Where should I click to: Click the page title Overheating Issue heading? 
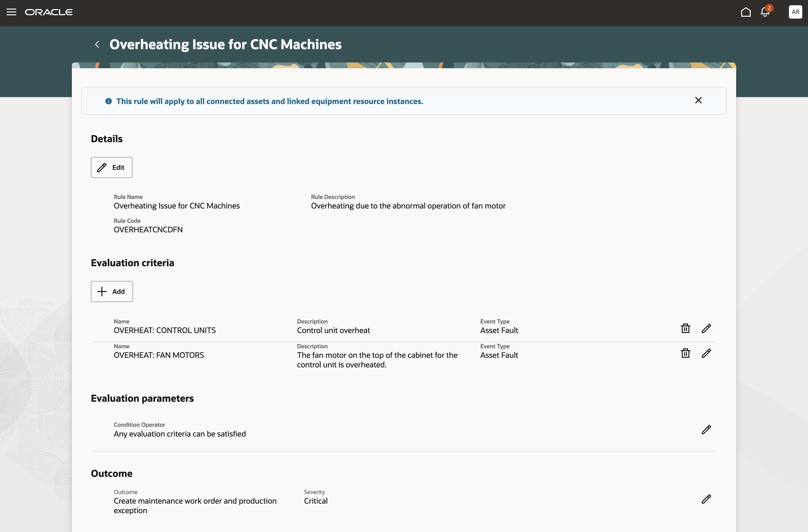[x=226, y=44]
